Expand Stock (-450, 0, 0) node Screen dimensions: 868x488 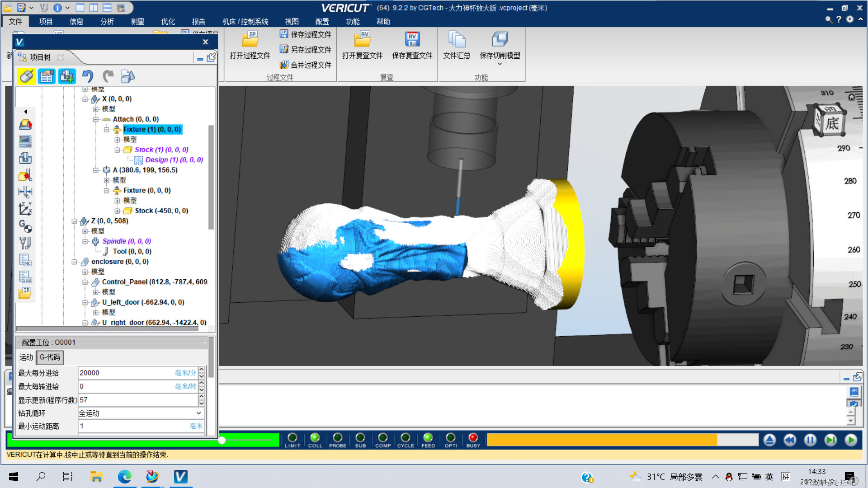(x=117, y=211)
